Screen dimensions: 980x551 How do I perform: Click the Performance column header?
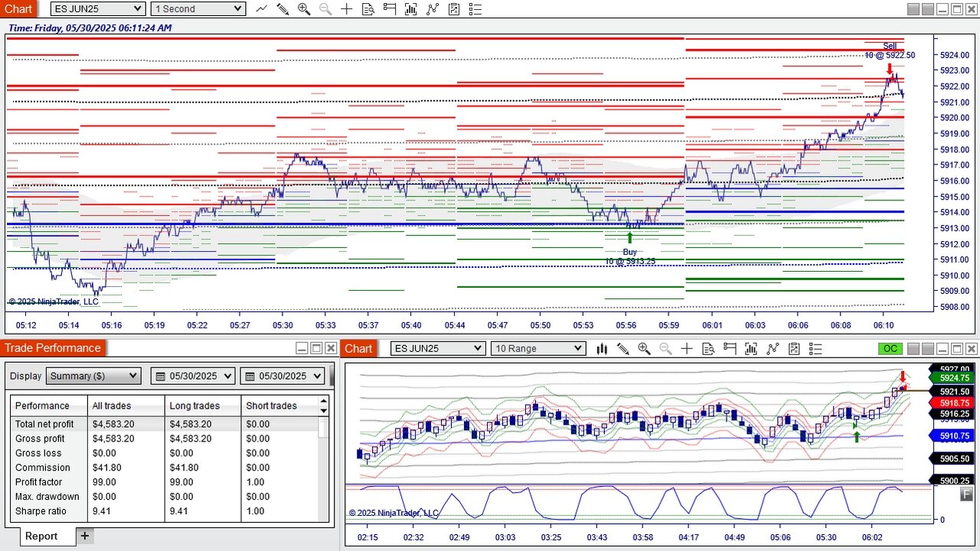tap(49, 406)
